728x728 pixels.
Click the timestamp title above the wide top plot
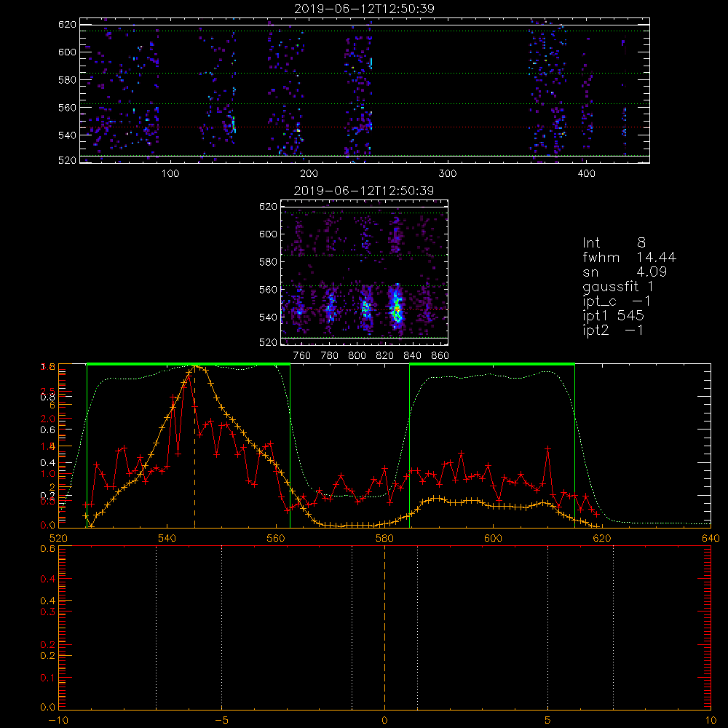click(x=364, y=9)
